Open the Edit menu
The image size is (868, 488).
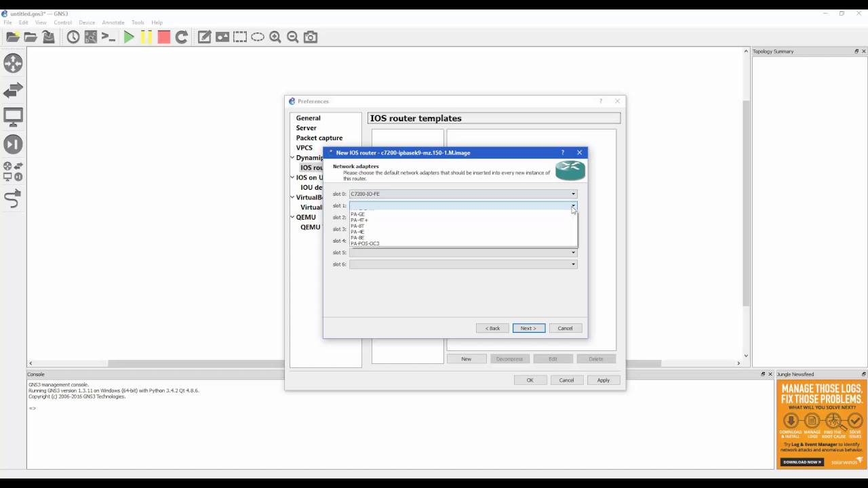tap(23, 22)
